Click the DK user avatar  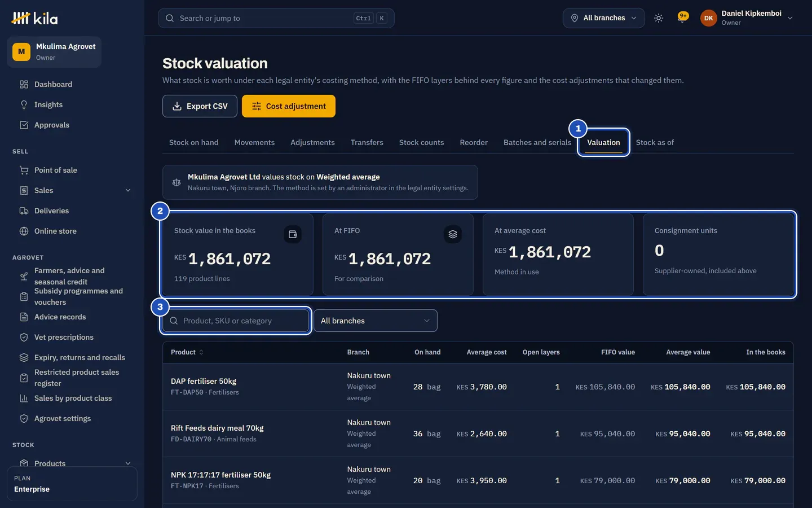pyautogui.click(x=709, y=18)
